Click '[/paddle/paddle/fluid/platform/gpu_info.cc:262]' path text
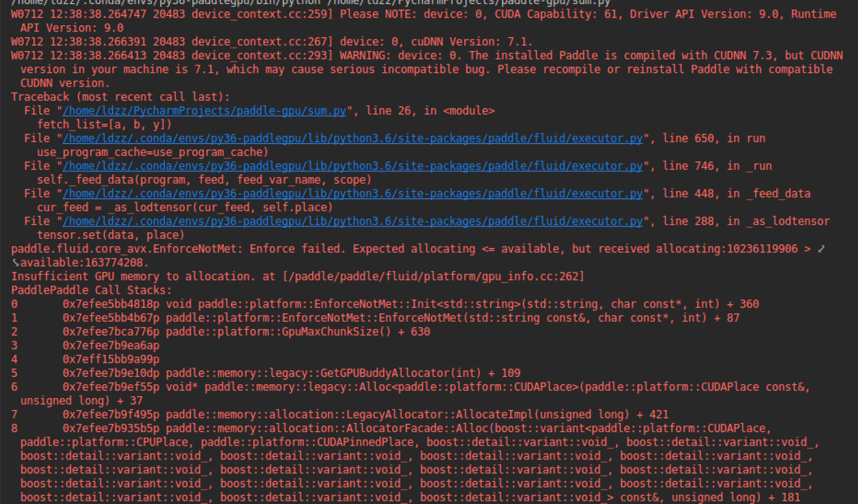Viewport: 858px width, 504px height. [433, 276]
